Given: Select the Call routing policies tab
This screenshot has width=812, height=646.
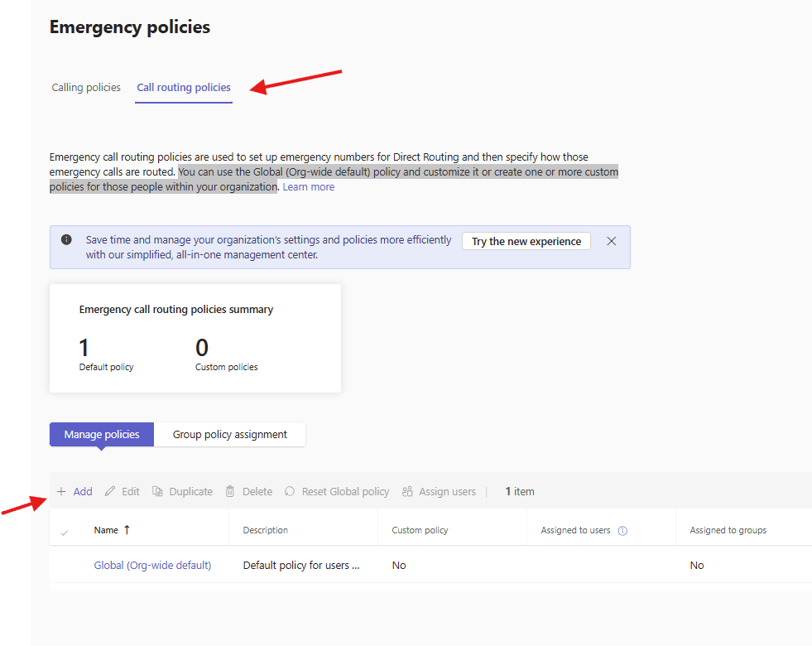Looking at the screenshot, I should [184, 87].
